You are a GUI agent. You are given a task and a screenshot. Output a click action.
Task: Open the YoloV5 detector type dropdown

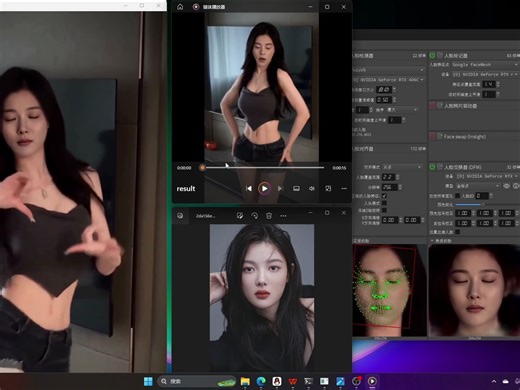pyautogui.click(x=389, y=70)
